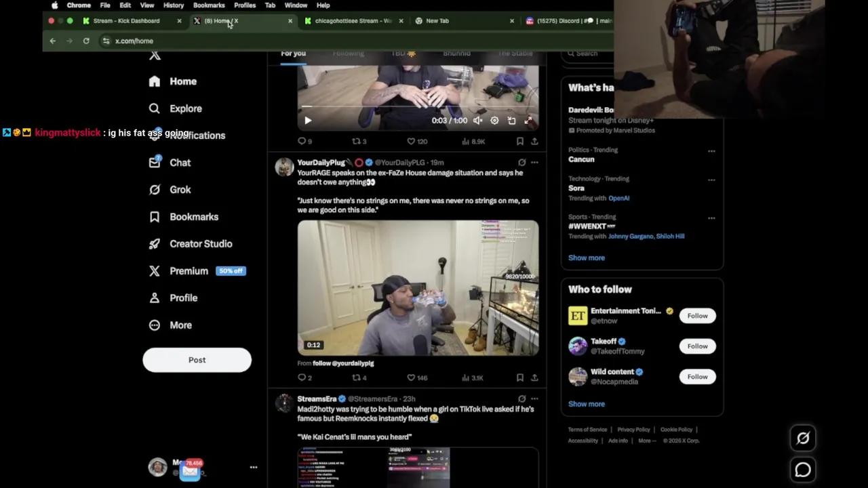Open YourDailyPlug profile avatar

pyautogui.click(x=284, y=167)
